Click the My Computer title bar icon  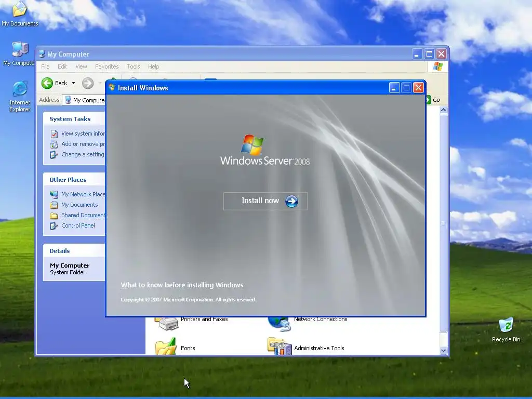pyautogui.click(x=42, y=54)
